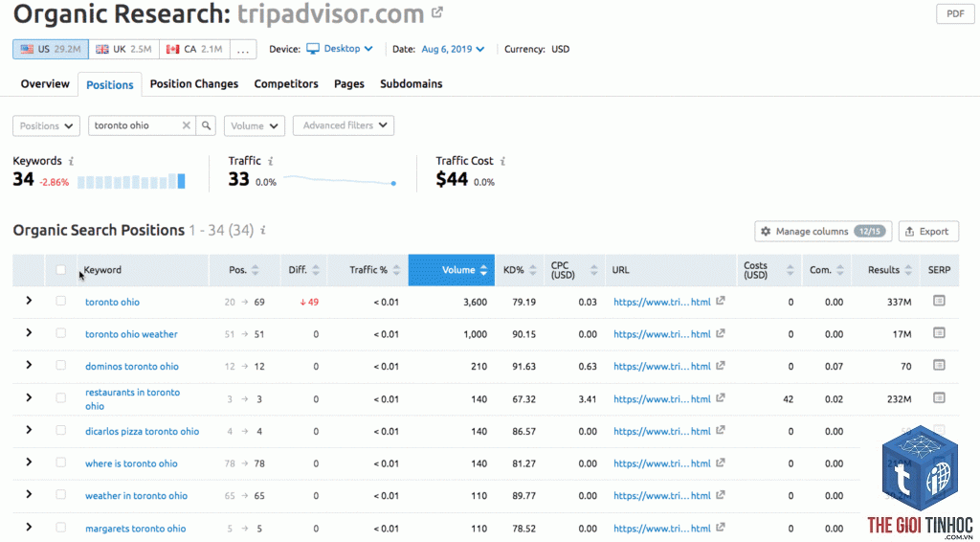The image size is (980, 542).
Task: Expand the toronto ohio weather row
Action: (29, 333)
